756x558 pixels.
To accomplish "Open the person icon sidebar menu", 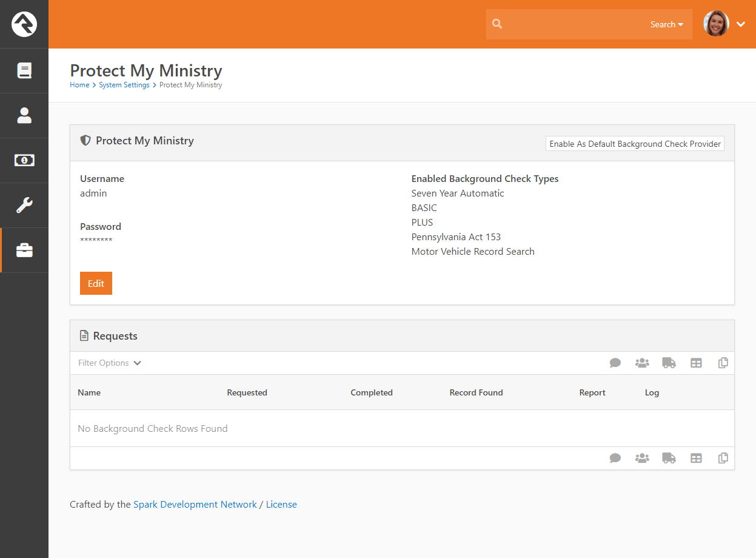I will point(24,115).
